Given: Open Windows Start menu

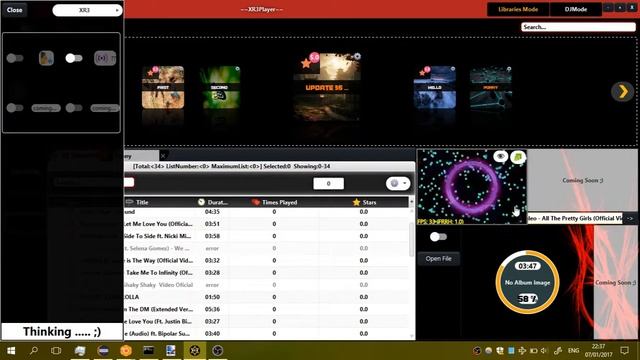Looking at the screenshot, I should [x=11, y=351].
